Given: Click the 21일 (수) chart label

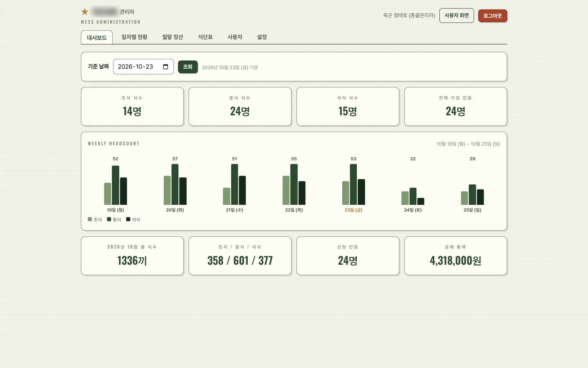Looking at the screenshot, I should pos(234,210).
